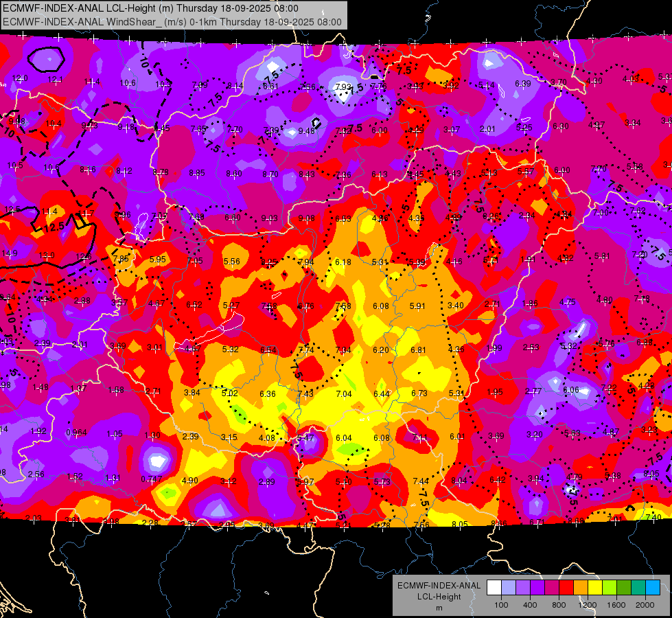The height and width of the screenshot is (618, 672).
Task: Click the wind shear value 6.36
Action: 268,393
